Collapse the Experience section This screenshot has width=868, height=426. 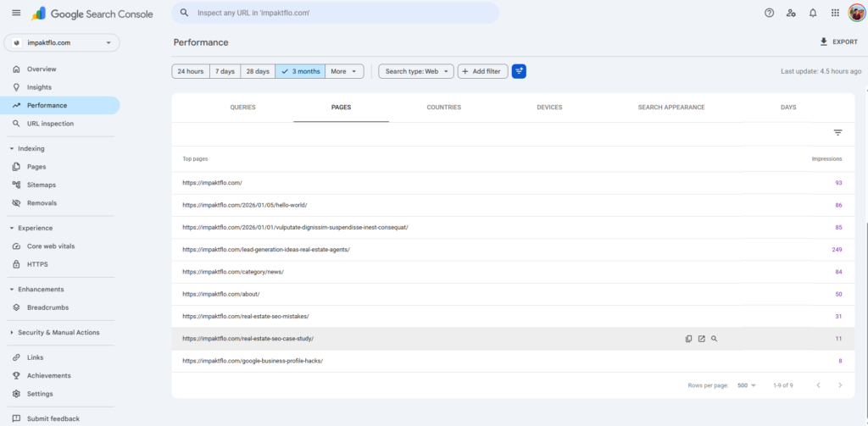coord(31,228)
